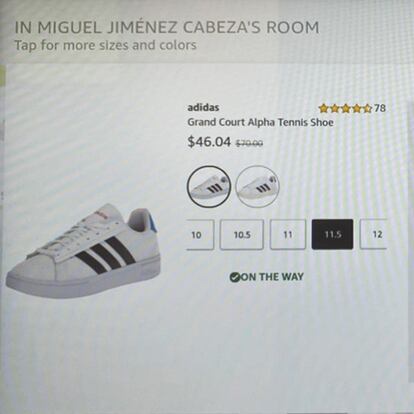Select second shoe color swatch
This screenshot has width=414, height=414.
click(x=257, y=187)
